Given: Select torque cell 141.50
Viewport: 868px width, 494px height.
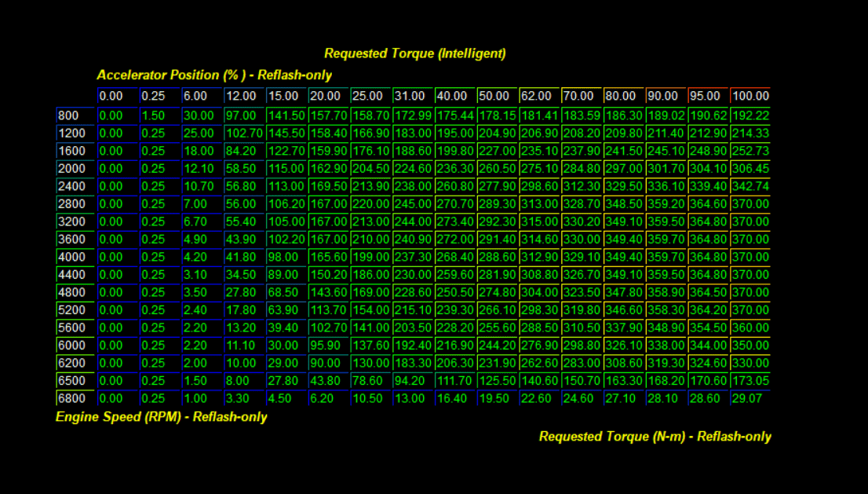Looking at the screenshot, I should point(286,115).
